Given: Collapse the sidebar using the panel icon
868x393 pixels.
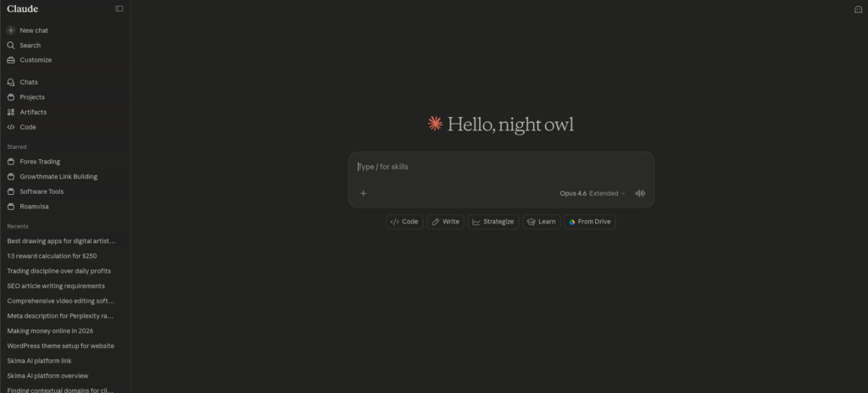Looking at the screenshot, I should [120, 9].
